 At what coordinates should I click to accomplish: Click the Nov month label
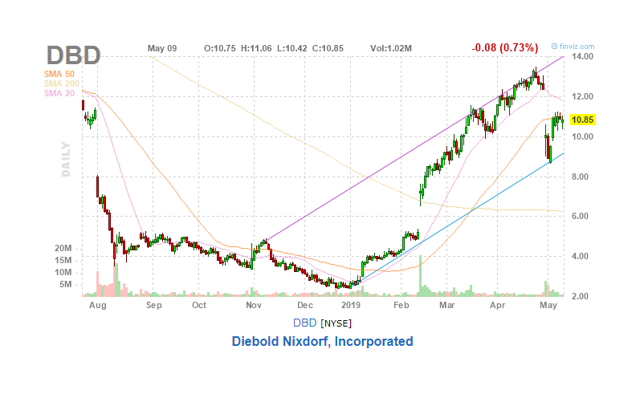pyautogui.click(x=253, y=305)
